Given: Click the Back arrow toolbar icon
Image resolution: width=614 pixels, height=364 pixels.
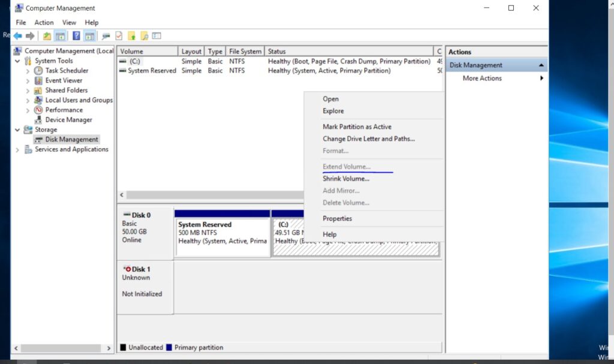Looking at the screenshot, I should tap(17, 36).
